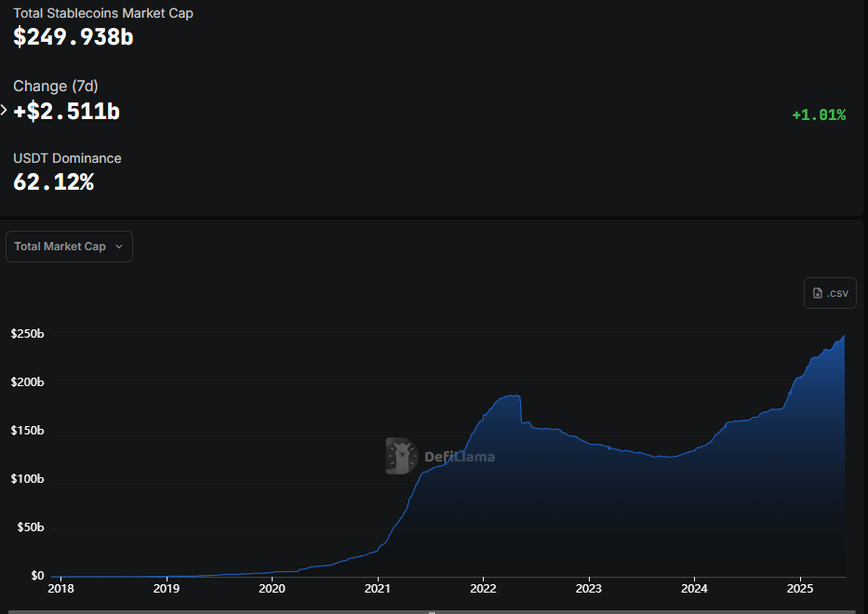The height and width of the screenshot is (614, 868).
Task: Click the scrollbar grip handle at center
Action: click(x=433, y=611)
